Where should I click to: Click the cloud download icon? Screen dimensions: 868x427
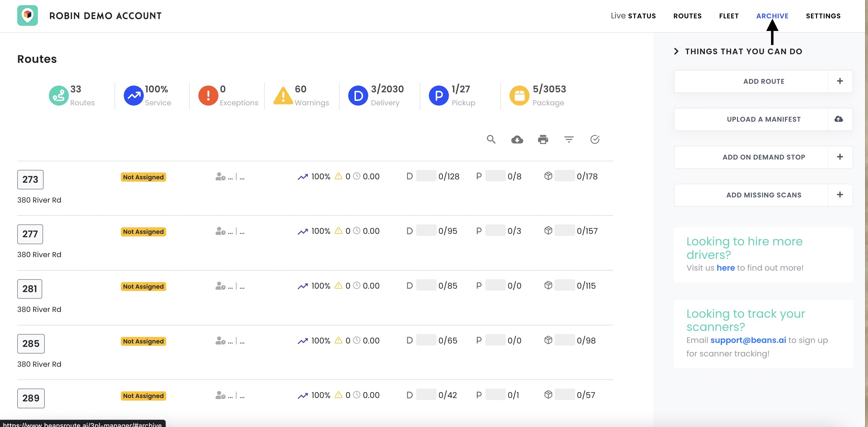coord(517,139)
